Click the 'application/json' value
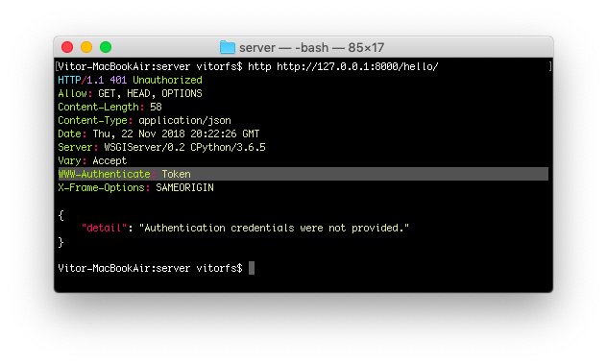The width and height of the screenshot is (607, 364). (x=185, y=120)
